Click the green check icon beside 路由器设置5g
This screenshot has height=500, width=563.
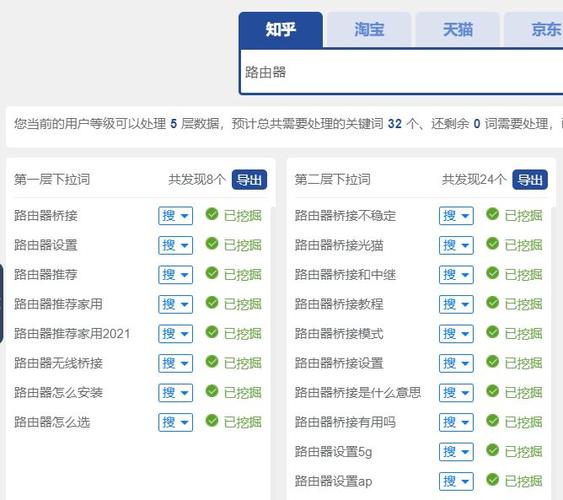coord(493,450)
